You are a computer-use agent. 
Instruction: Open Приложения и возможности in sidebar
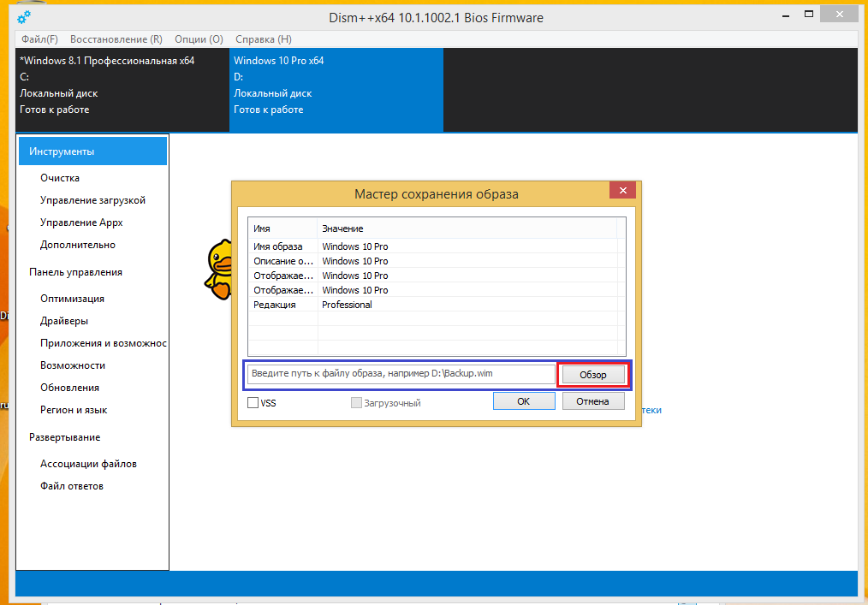pyautogui.click(x=103, y=342)
